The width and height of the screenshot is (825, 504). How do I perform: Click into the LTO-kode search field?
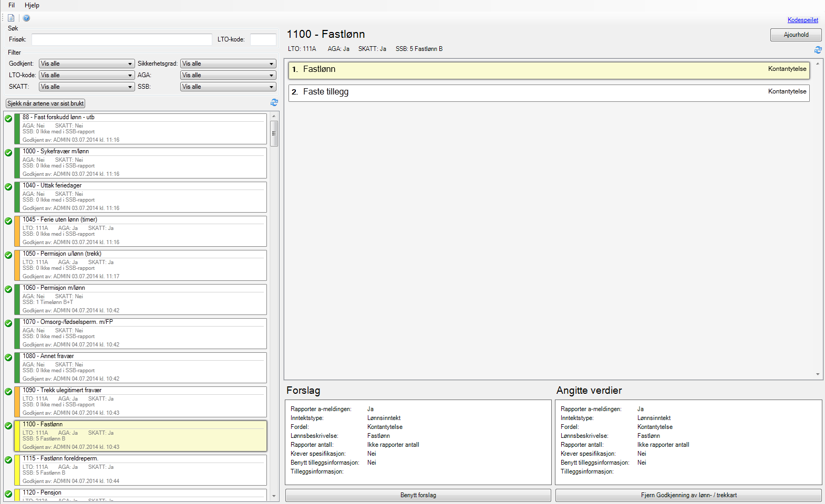(x=263, y=39)
